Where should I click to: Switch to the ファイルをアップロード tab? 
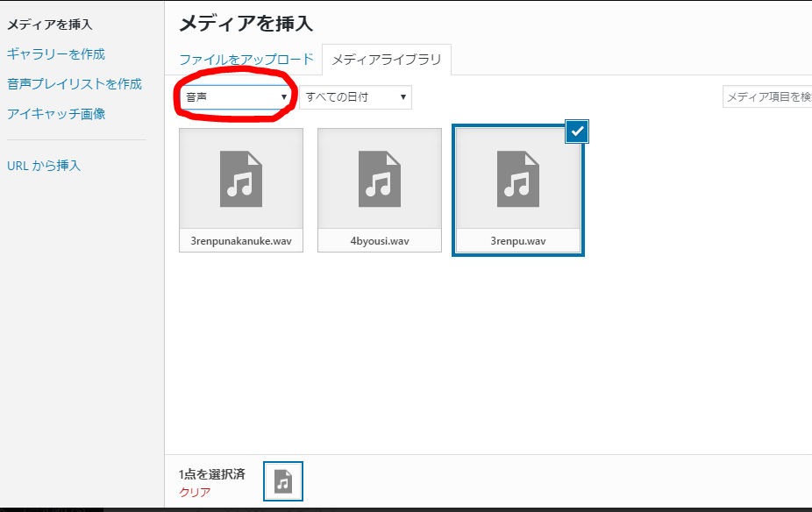[246, 60]
